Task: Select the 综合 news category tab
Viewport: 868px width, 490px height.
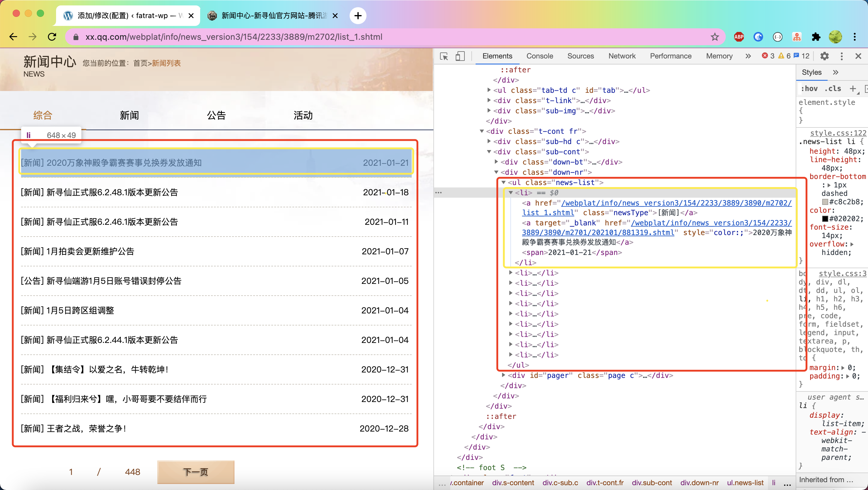Action: (43, 115)
